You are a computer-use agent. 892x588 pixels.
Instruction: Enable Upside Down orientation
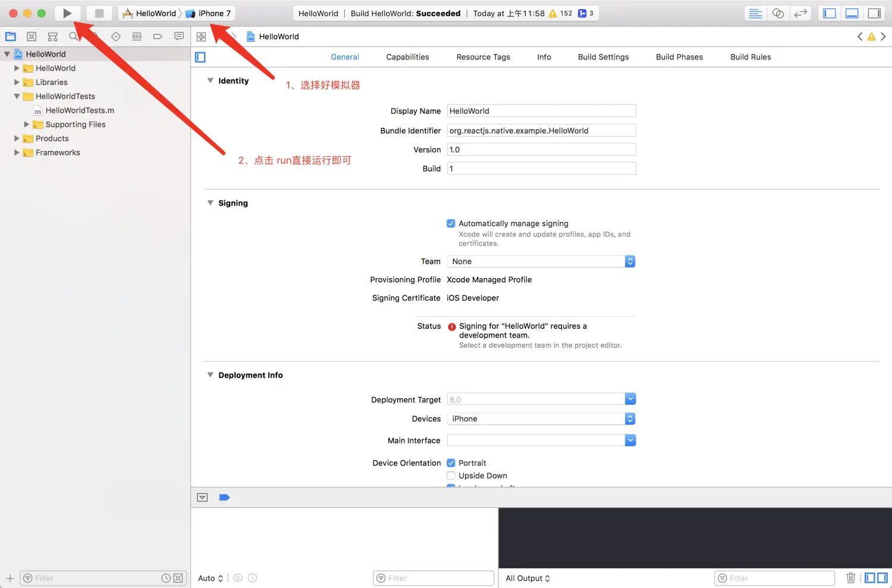451,476
